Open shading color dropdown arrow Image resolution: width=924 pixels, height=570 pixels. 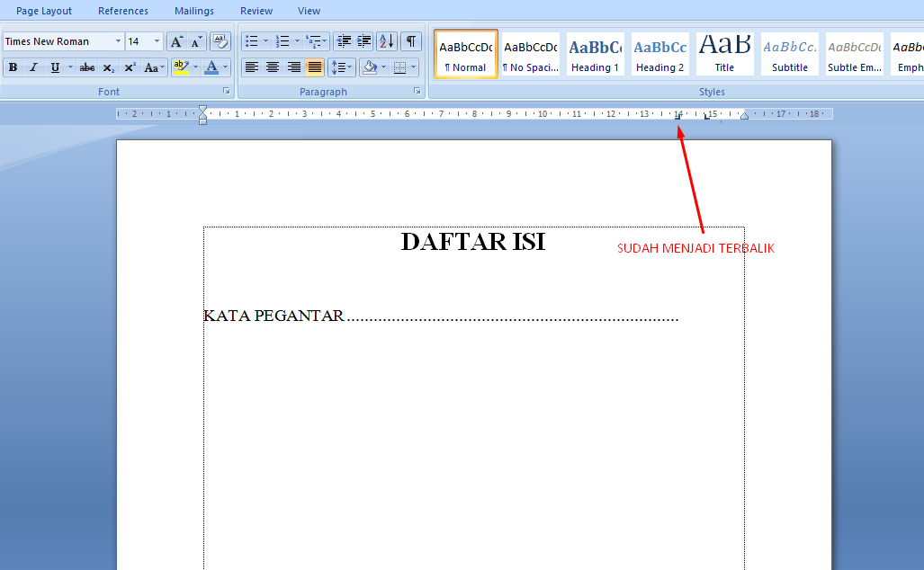tap(384, 67)
